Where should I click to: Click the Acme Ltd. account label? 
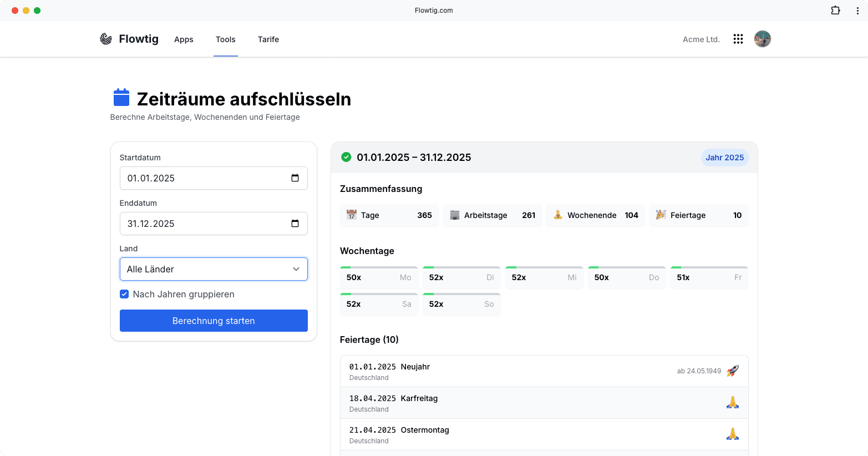701,39
